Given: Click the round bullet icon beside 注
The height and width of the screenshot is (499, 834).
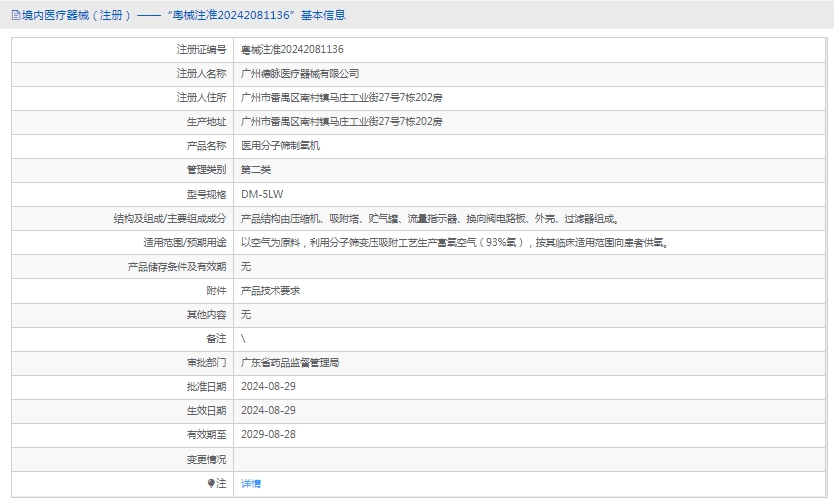Looking at the screenshot, I should click(211, 483).
